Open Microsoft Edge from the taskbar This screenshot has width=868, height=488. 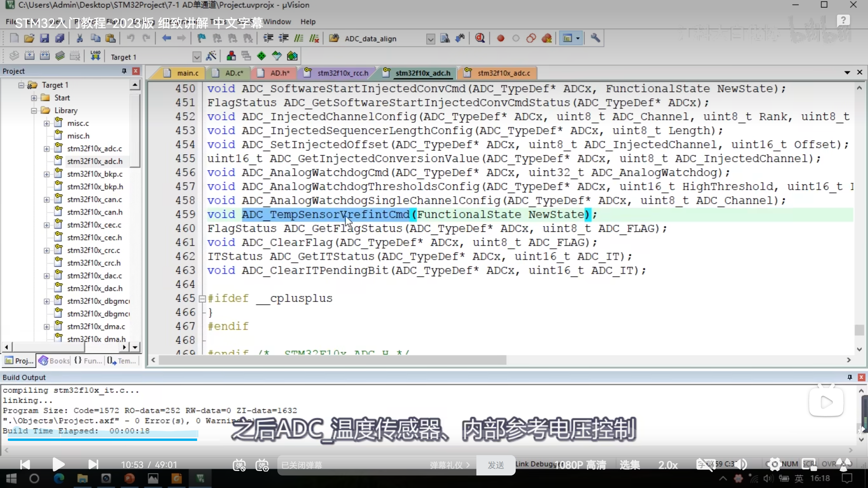pyautogui.click(x=59, y=479)
